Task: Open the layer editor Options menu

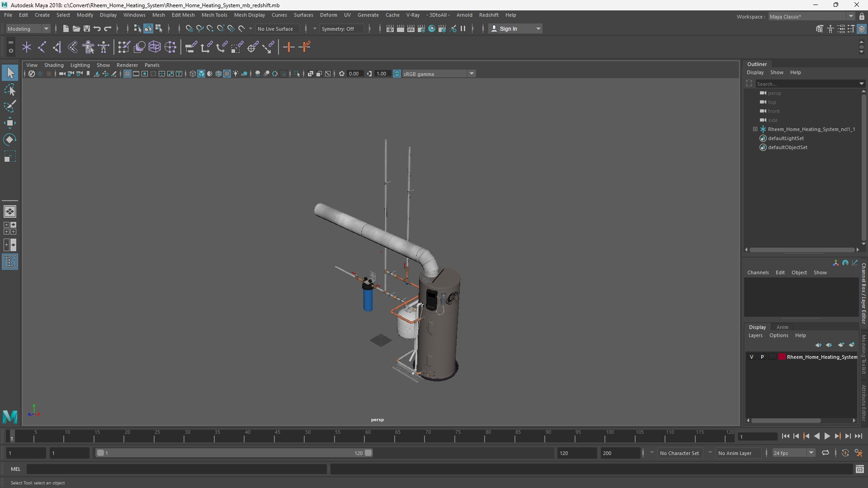Action: (x=778, y=335)
